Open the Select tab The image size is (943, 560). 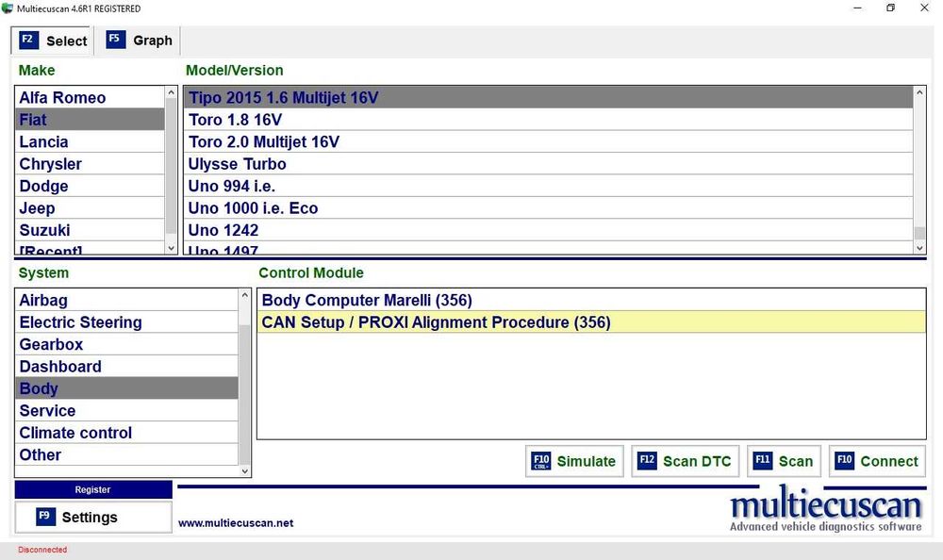click(x=52, y=41)
